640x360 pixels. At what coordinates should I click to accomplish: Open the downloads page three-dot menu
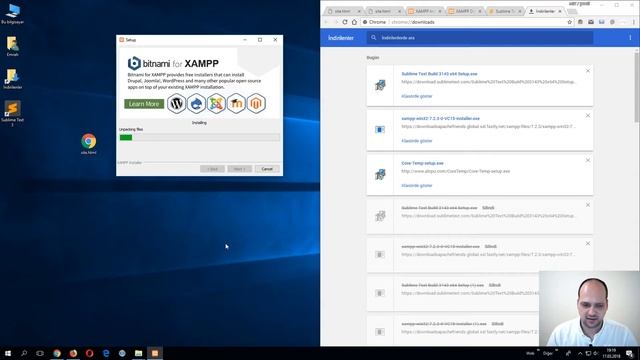point(630,38)
